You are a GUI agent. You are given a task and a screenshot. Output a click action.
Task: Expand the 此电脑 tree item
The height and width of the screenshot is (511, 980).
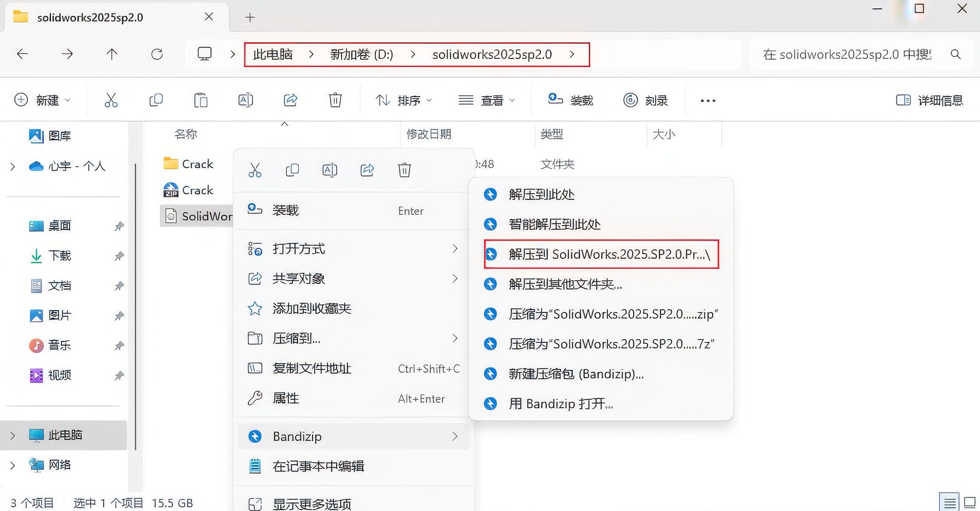click(x=13, y=435)
